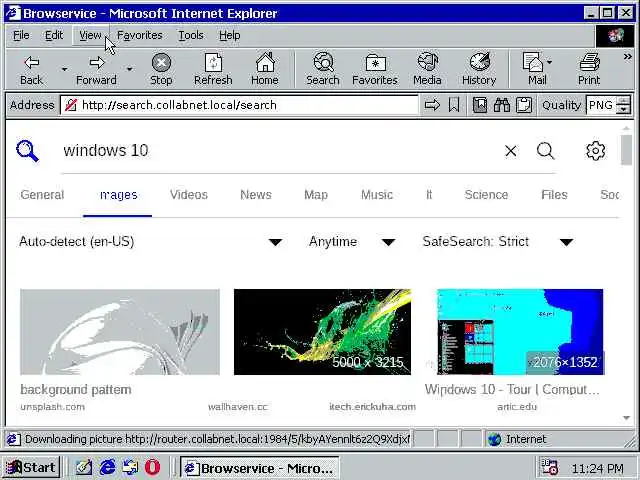The height and width of the screenshot is (480, 640).
Task: Switch to the Map tab
Action: (316, 195)
